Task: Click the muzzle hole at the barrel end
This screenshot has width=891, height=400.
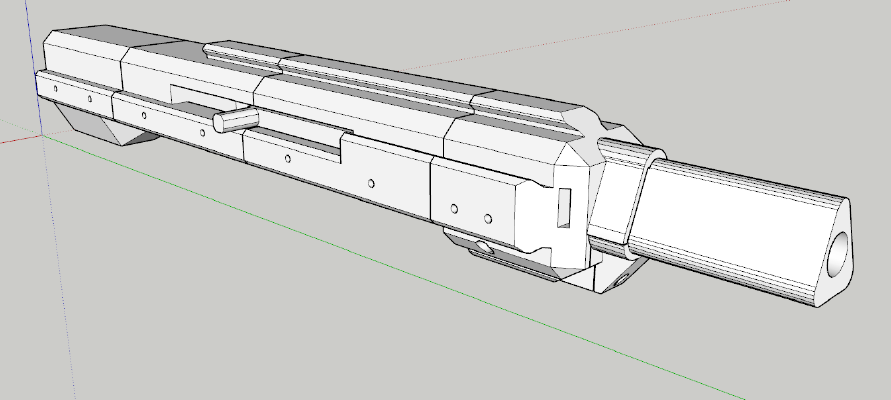Action: tap(839, 254)
